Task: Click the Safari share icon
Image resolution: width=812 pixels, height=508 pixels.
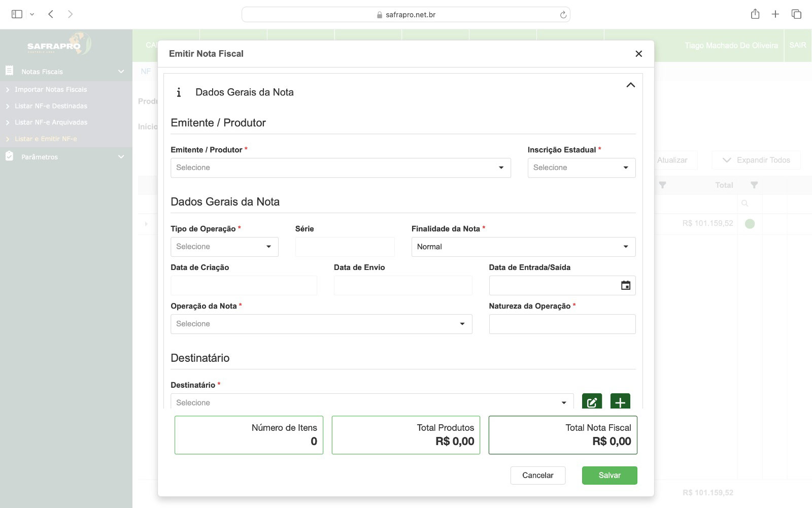Action: [x=755, y=14]
